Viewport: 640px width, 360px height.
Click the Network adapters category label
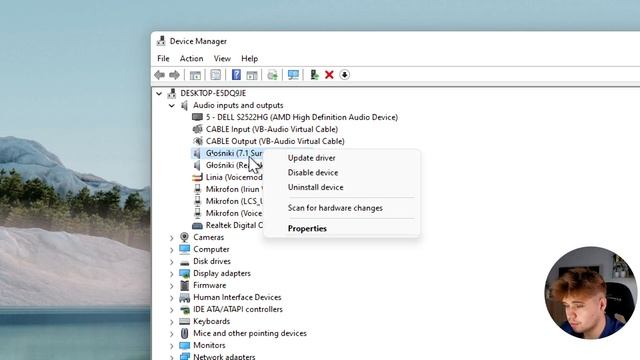pyautogui.click(x=224, y=357)
